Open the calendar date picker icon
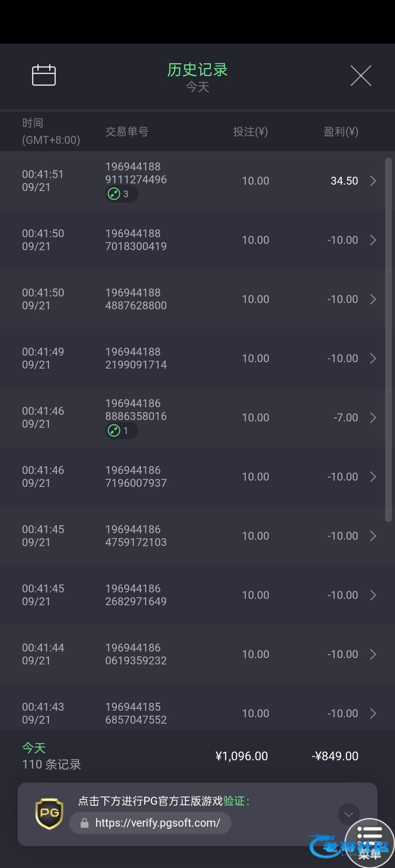The height and width of the screenshot is (868, 395). click(44, 75)
